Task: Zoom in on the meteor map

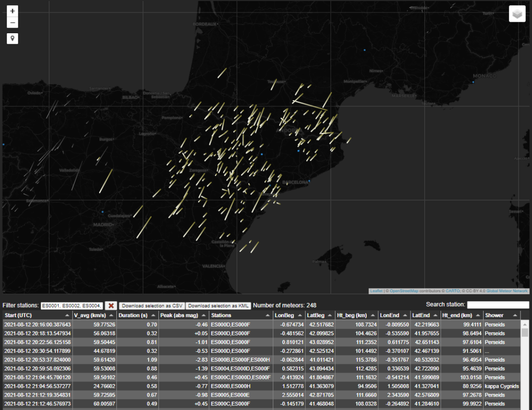Action: pyautogui.click(x=12, y=11)
